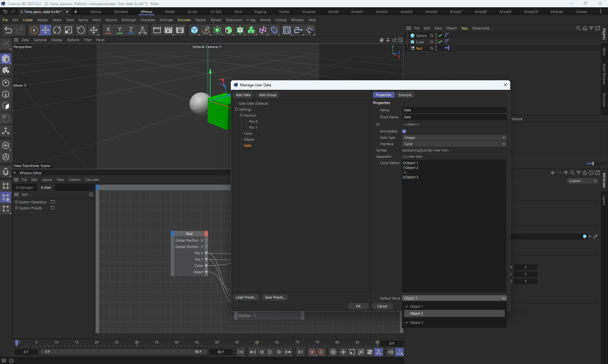Toggle the Sphere object's green visibility checkmark
Screen dimensions: 608x364
440,35
